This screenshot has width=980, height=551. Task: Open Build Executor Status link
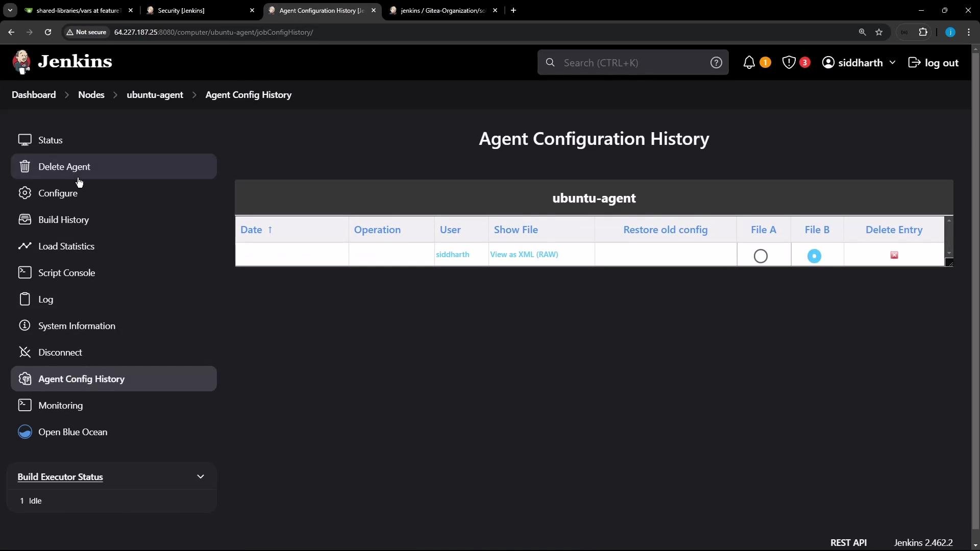(60, 477)
